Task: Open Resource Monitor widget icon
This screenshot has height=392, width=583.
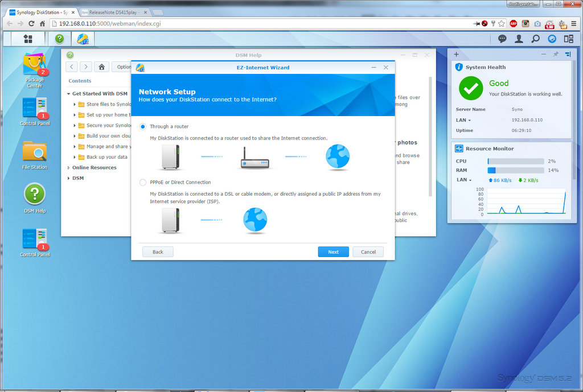Action: click(x=459, y=148)
